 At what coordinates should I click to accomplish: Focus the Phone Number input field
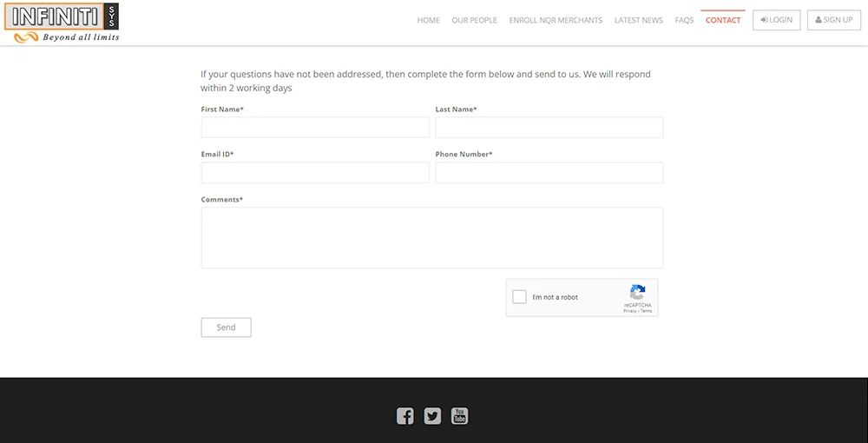click(549, 173)
